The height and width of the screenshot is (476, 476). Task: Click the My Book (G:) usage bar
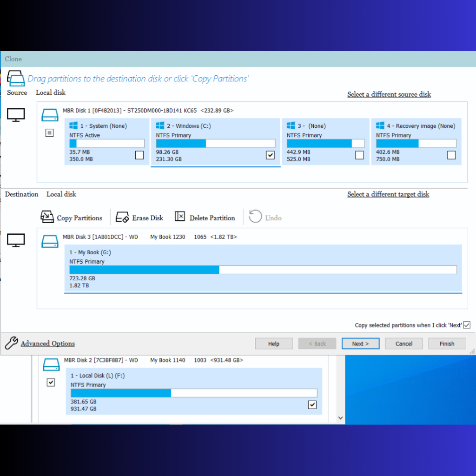tap(263, 270)
